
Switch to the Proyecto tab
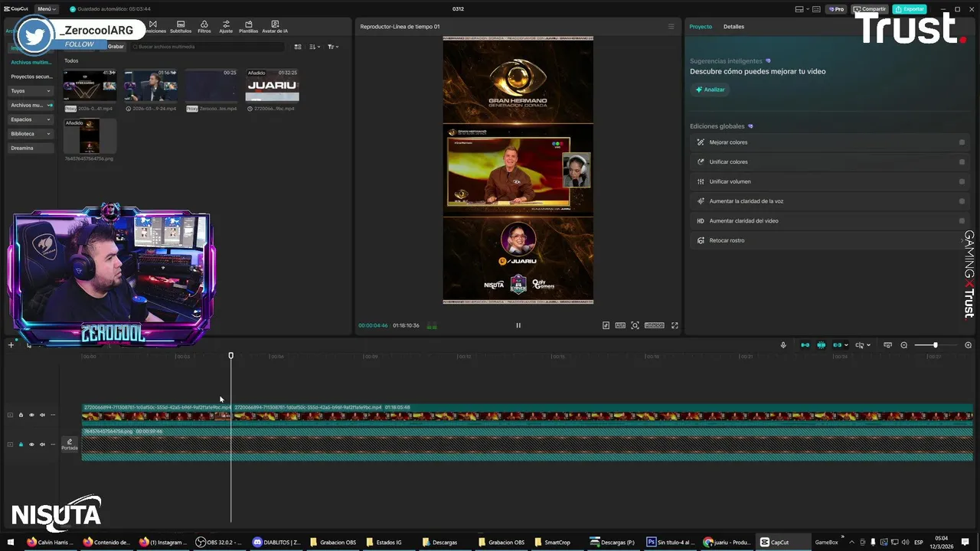click(x=701, y=27)
